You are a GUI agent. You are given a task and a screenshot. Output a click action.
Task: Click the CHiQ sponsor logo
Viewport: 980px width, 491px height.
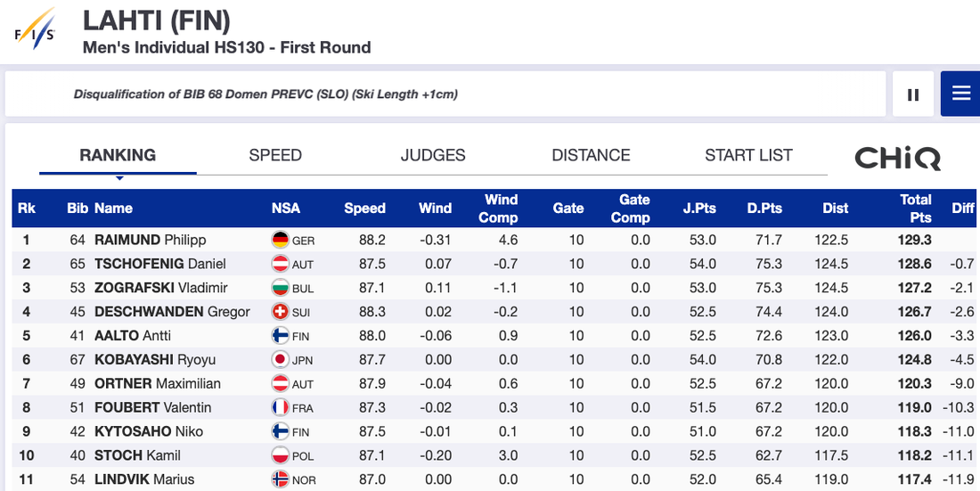[897, 158]
